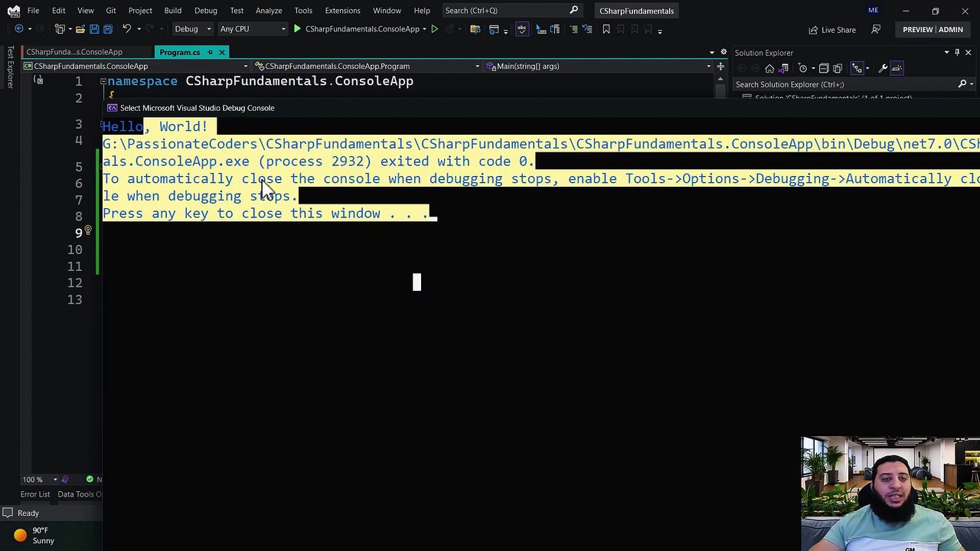The image size is (980, 551).
Task: Click the Send Feedback icon beside Live Share
Action: (876, 29)
